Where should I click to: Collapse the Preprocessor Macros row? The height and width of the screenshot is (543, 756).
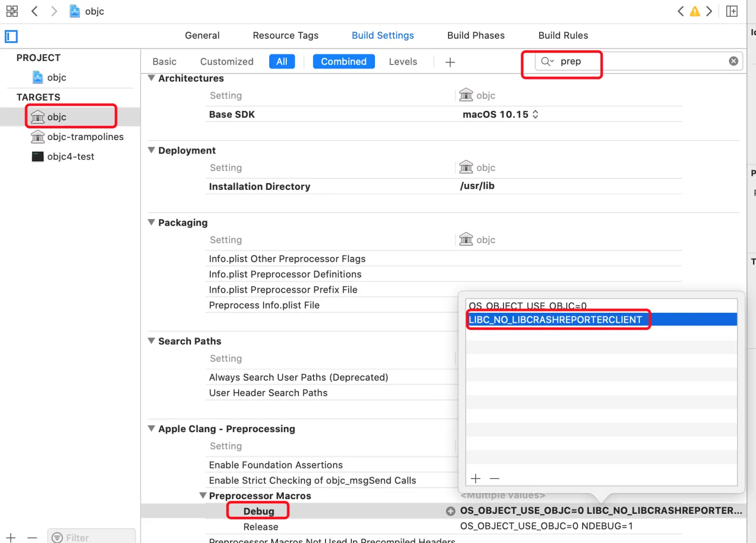tap(203, 496)
